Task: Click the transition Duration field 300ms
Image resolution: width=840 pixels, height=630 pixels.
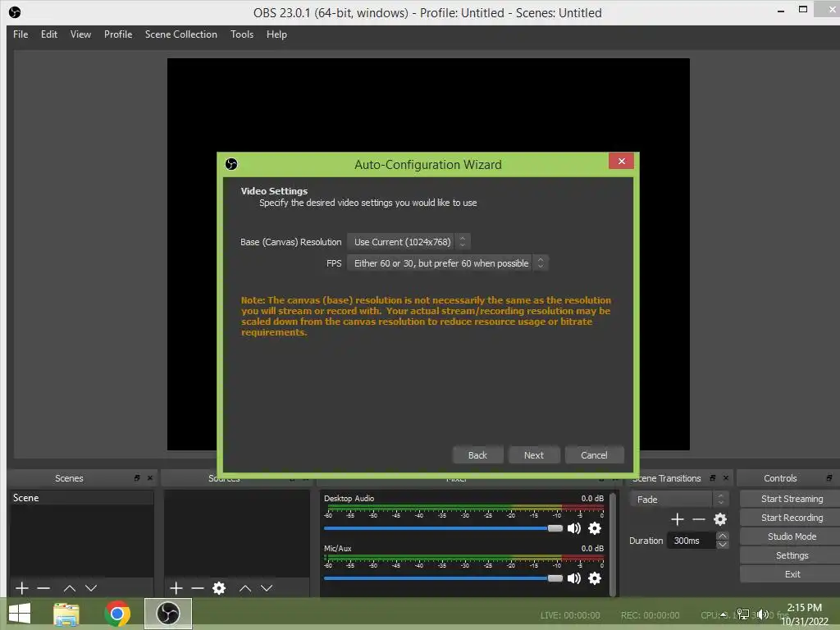Action: 691,541
